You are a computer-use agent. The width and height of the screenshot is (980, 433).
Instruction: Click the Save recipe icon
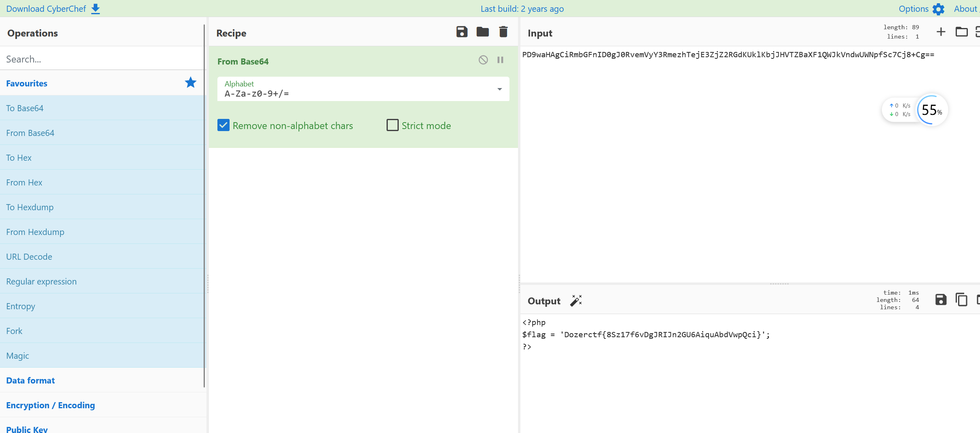click(462, 32)
